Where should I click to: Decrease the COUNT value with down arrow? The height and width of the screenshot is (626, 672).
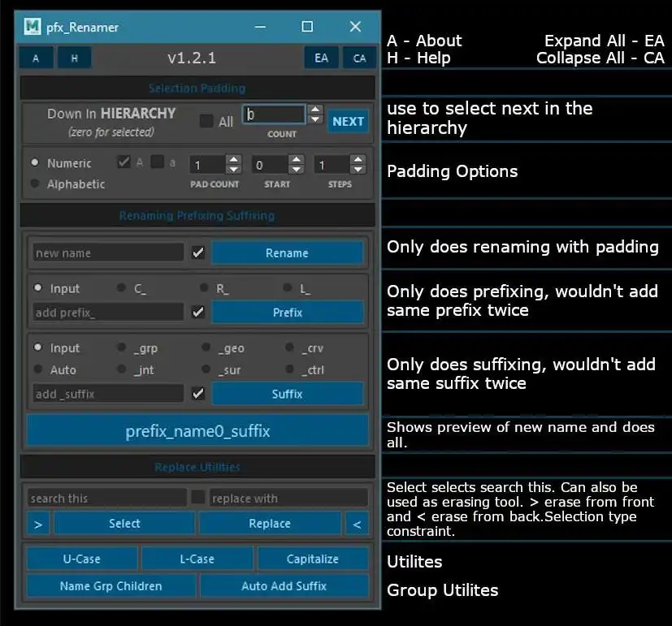click(315, 119)
